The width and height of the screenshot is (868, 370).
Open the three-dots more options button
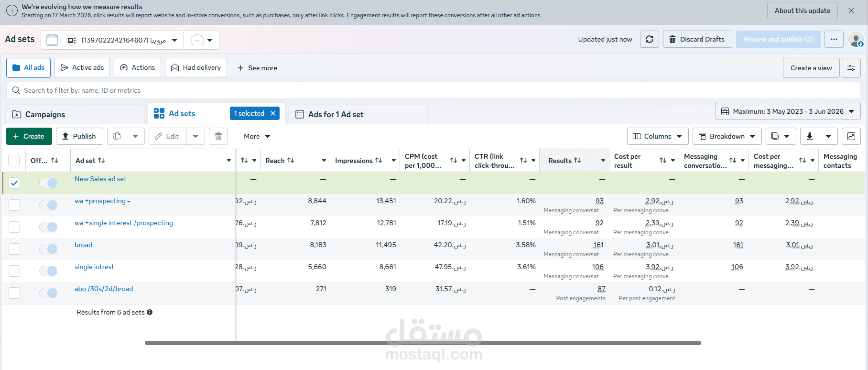click(834, 39)
